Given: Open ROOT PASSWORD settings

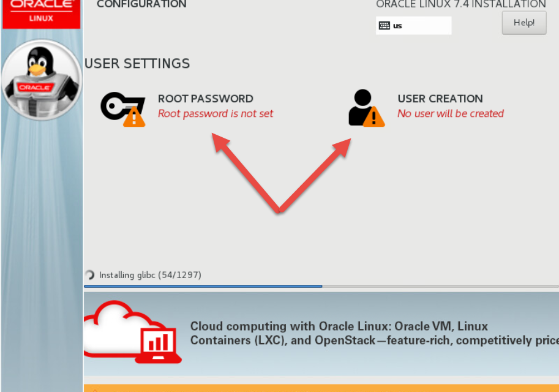Looking at the screenshot, I should 205,99.
